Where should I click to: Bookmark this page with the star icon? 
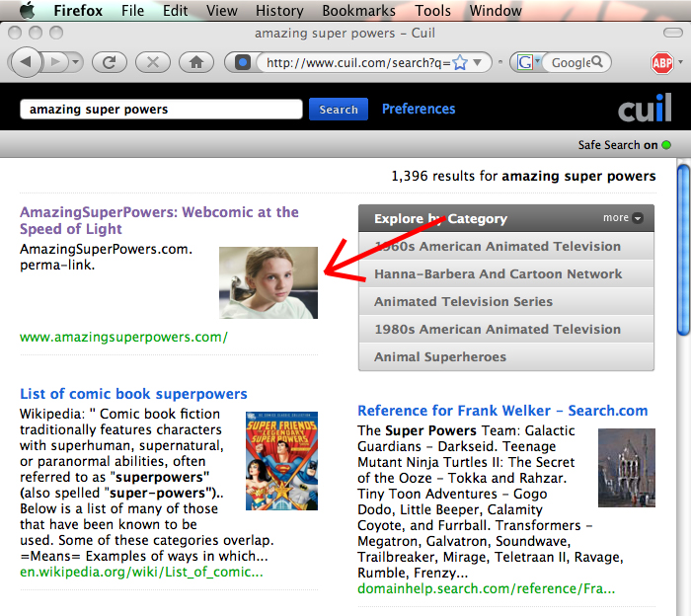point(460,62)
